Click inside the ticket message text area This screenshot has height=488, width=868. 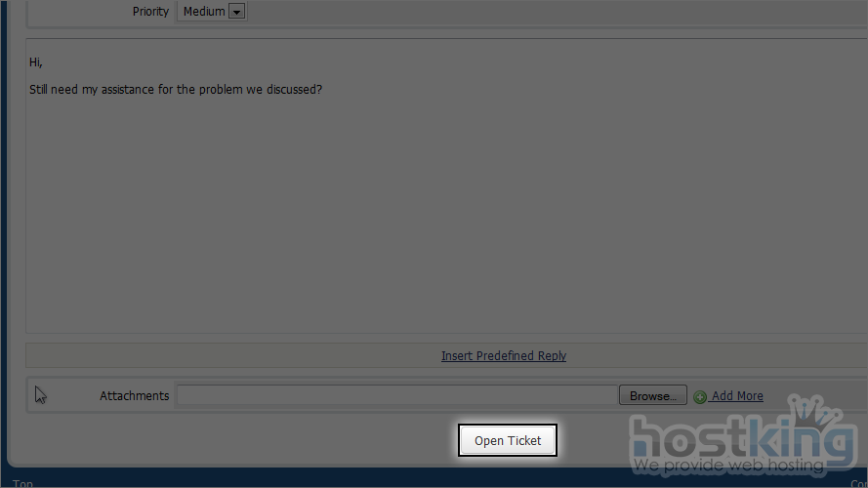446,185
